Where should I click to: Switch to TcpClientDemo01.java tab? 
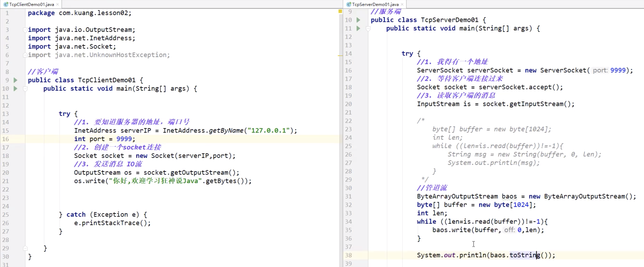pos(32,4)
